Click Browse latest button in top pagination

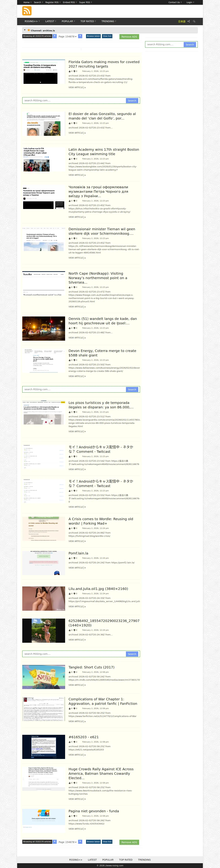pos(93,36)
